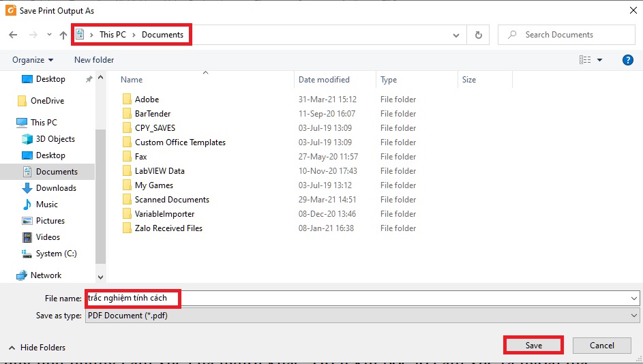Screen dimensions: 643x364
Task: Click the Back navigation arrow
Action: click(13, 35)
